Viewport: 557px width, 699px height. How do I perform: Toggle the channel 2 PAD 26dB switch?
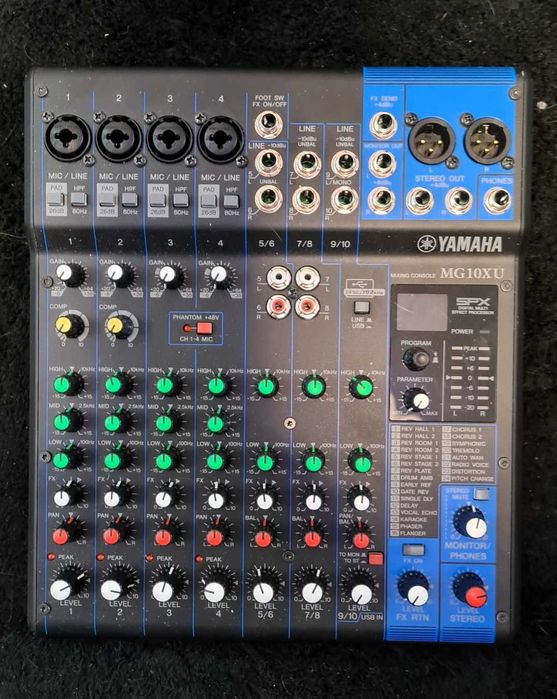[x=107, y=200]
